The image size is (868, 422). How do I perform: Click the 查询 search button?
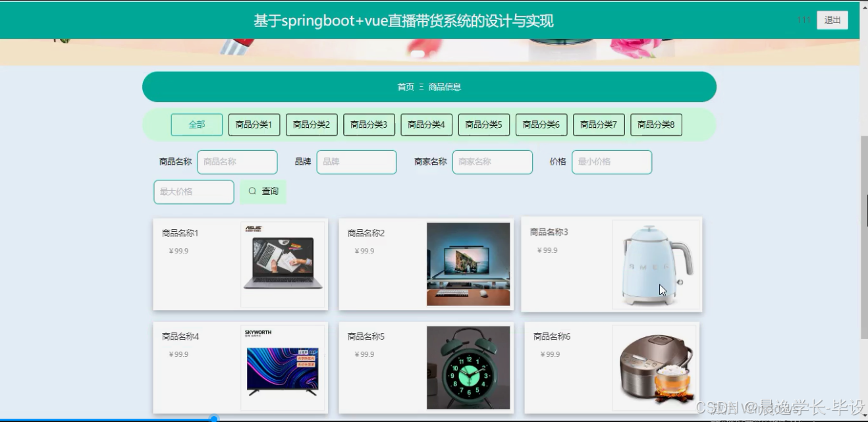[263, 192]
